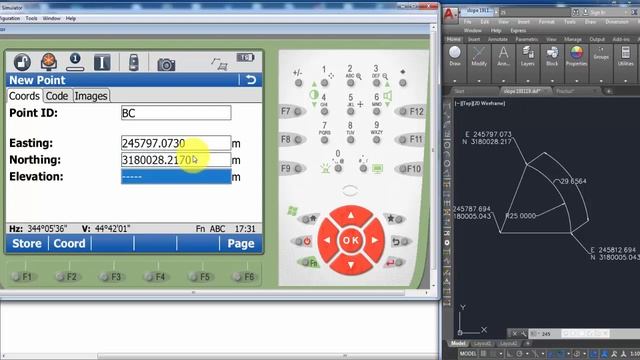The image size is (640, 360).
Task: Open the AutoCAD application menu A button
Action: coord(450,14)
